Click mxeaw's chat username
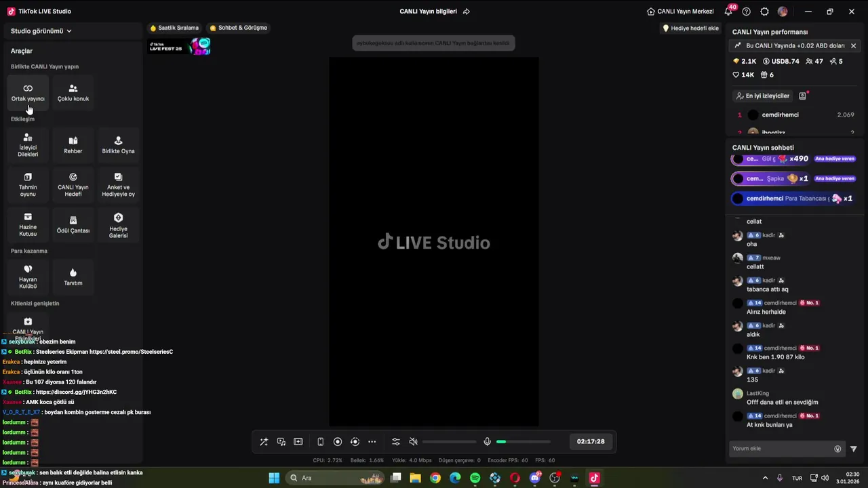This screenshot has width=868, height=488. tap(771, 258)
